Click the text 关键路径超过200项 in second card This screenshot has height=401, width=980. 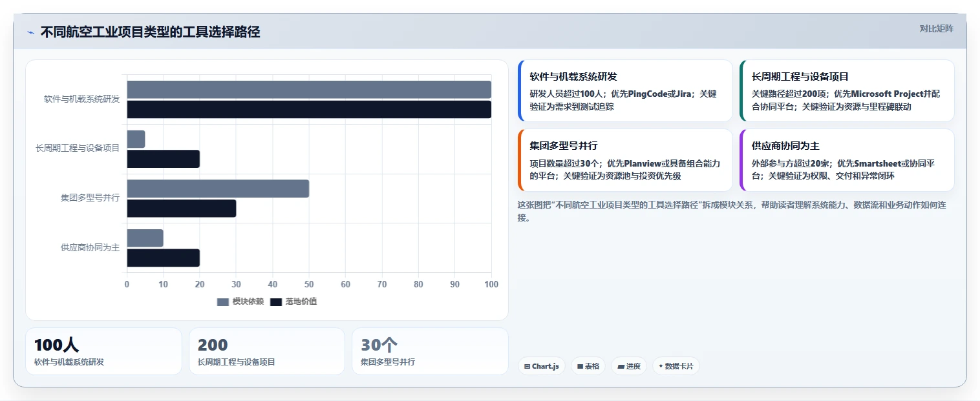point(789,94)
